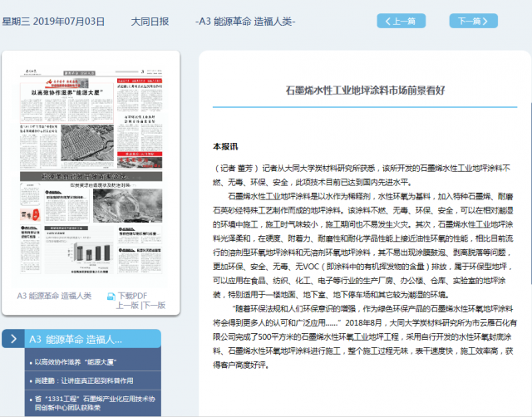Click the thumbnail headline 以高效协作滋养"能源大厦"
532x417 pixels.
67,92
